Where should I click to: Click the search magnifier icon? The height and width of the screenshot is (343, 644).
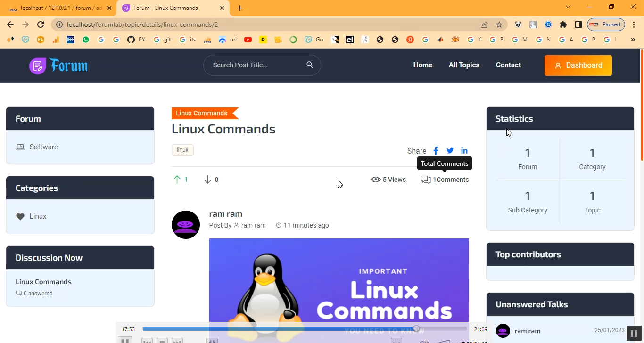pyautogui.click(x=310, y=65)
